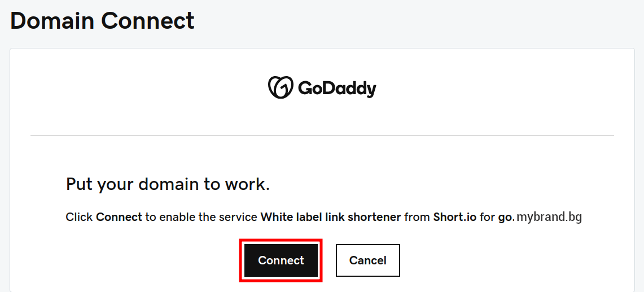Click the word 'Click' starting the instruction sentence
Image resolution: width=644 pixels, height=292 pixels.
[x=79, y=217]
